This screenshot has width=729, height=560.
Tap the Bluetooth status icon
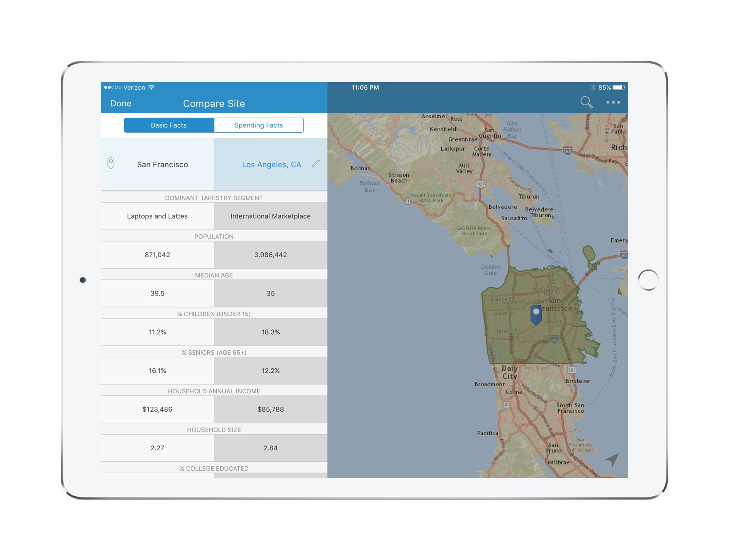pyautogui.click(x=593, y=88)
